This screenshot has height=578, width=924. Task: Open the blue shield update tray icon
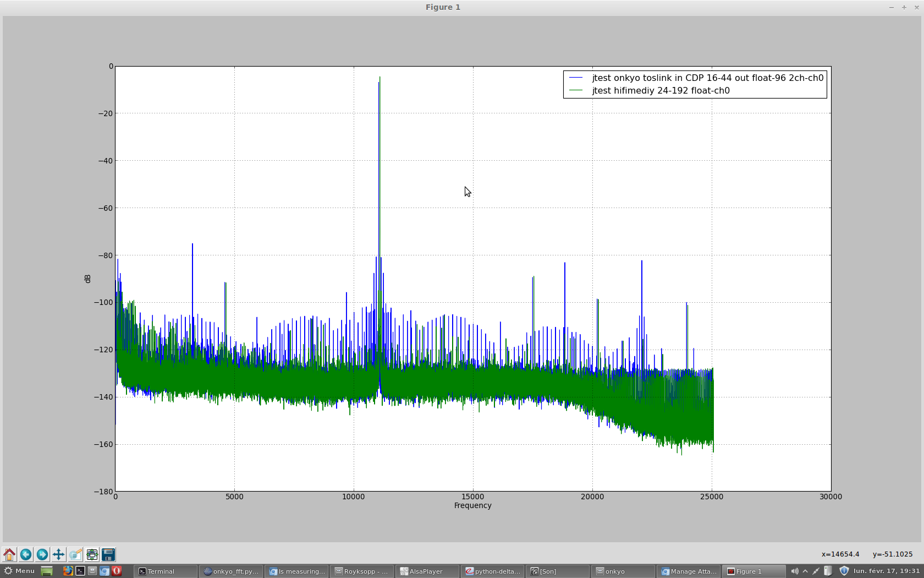point(844,571)
